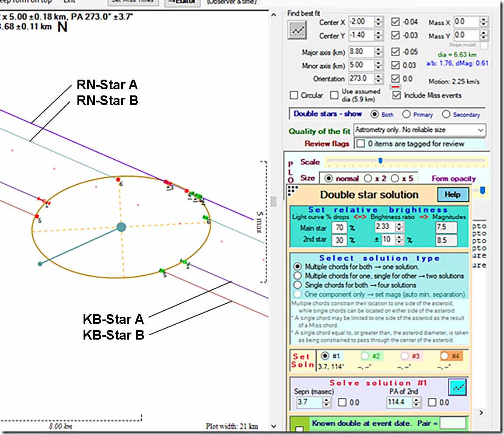
Task: Increase the Center X spinner value
Action: [379, 19]
